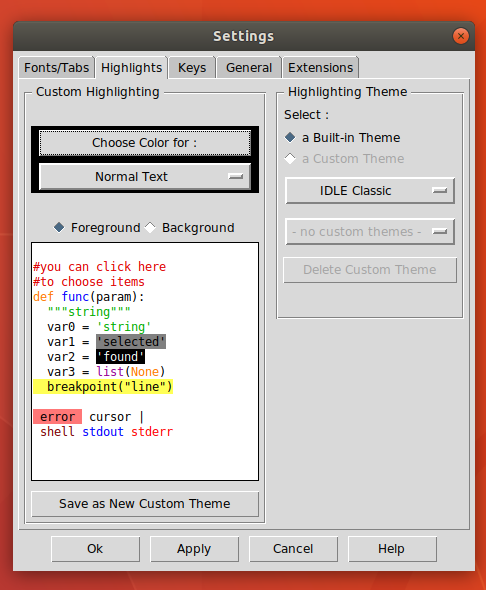
Task: Open the Extensions tab
Action: 320,68
